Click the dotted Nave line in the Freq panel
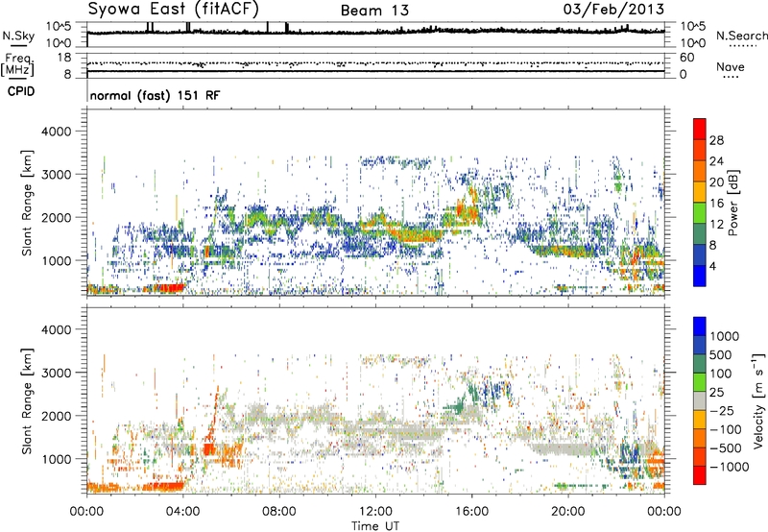This screenshot has width=768, height=532. pos(375,63)
